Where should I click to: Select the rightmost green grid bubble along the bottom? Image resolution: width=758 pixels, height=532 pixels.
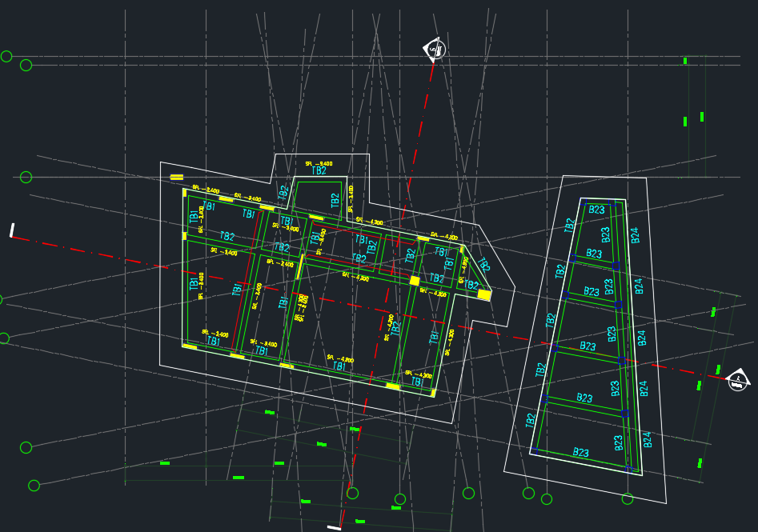pyautogui.click(x=628, y=498)
